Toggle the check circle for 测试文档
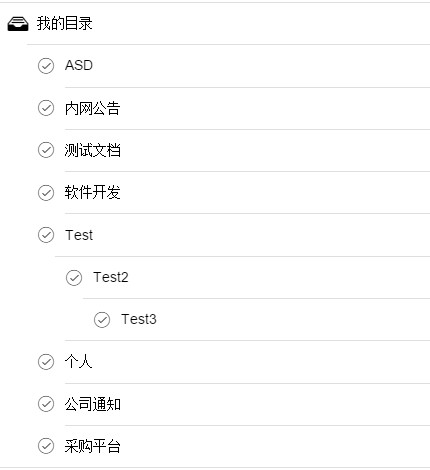The width and height of the screenshot is (430, 470). [x=46, y=150]
